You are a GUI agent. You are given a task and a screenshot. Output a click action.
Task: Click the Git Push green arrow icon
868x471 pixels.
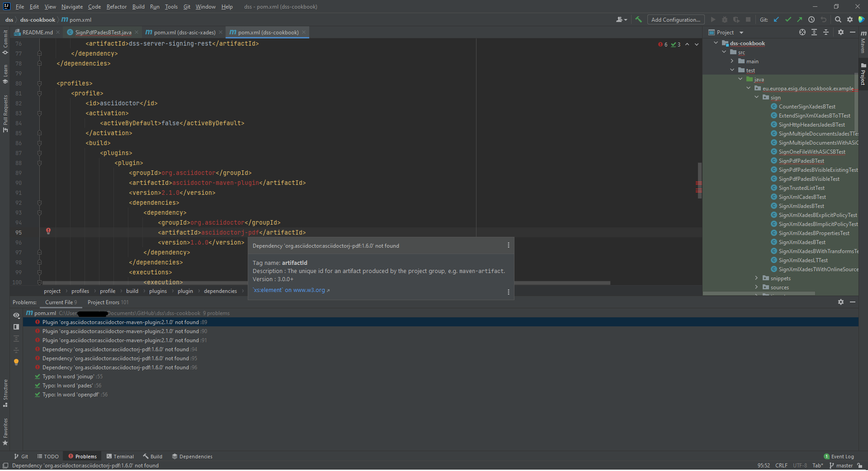coord(799,19)
